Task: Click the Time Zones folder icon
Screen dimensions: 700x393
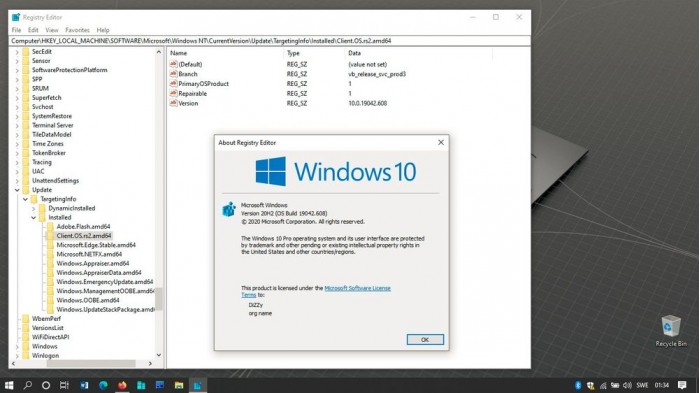Action: tap(25, 144)
